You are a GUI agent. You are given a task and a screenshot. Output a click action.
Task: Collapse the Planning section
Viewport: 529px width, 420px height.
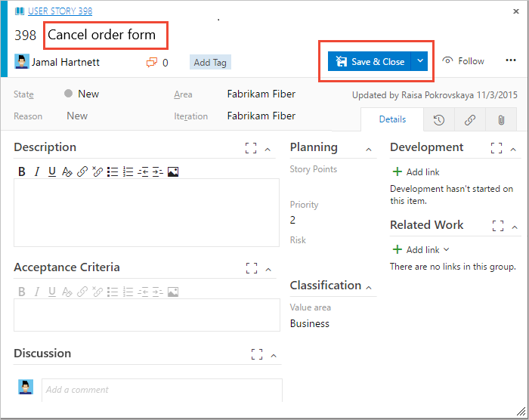pos(370,149)
